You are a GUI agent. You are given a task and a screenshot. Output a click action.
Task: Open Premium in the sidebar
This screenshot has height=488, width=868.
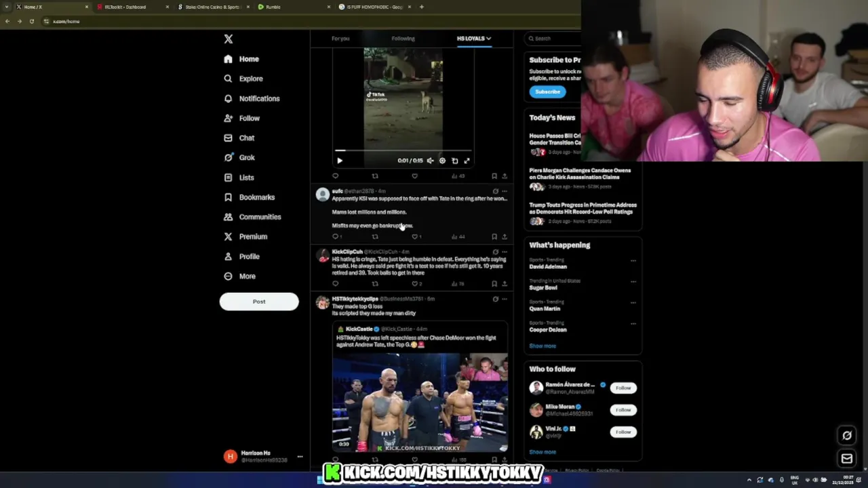(x=245, y=237)
